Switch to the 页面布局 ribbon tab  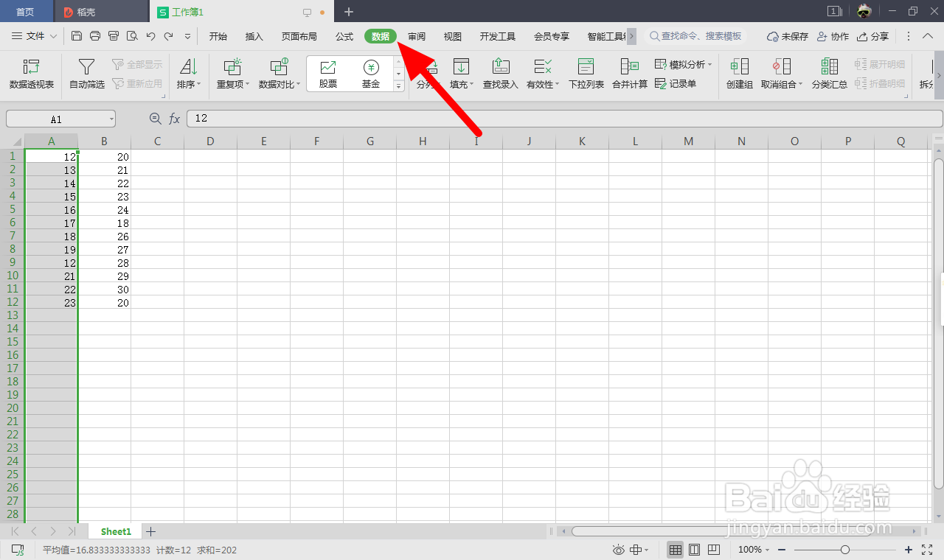click(x=299, y=36)
